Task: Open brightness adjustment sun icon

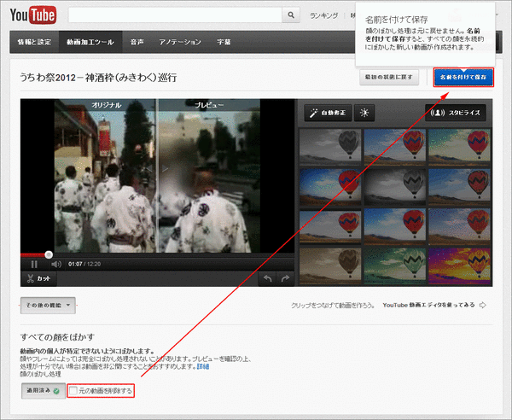Action: click(x=364, y=113)
